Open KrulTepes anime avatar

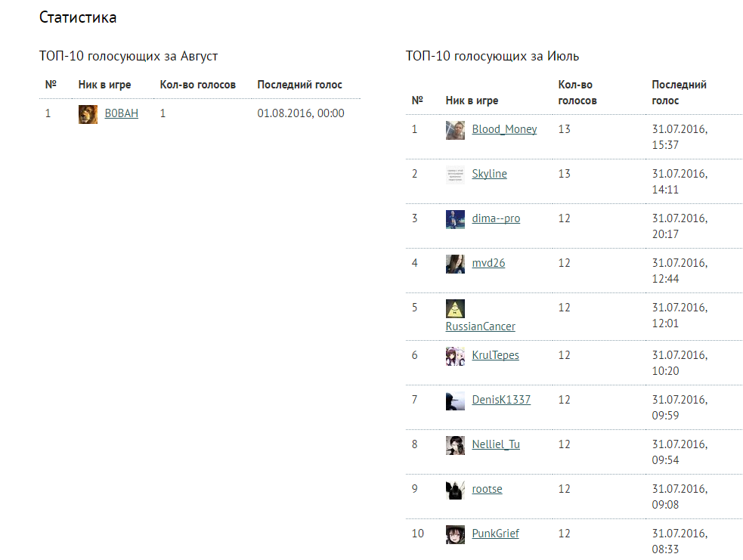click(455, 356)
